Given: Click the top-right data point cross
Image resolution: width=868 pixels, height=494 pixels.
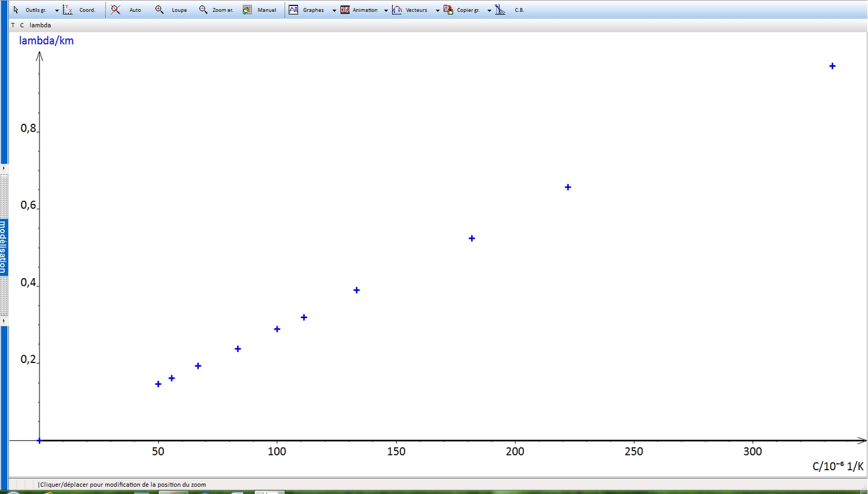Looking at the screenshot, I should click(x=832, y=66).
